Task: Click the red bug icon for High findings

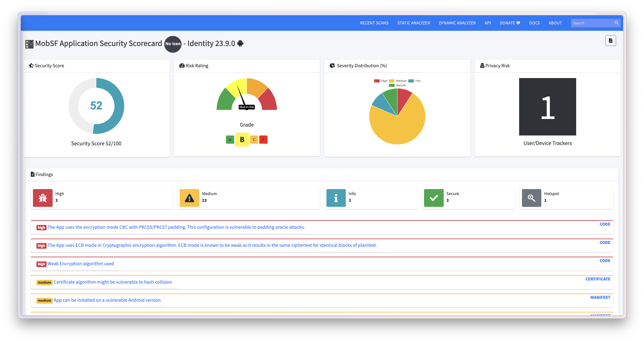Action: [43, 198]
